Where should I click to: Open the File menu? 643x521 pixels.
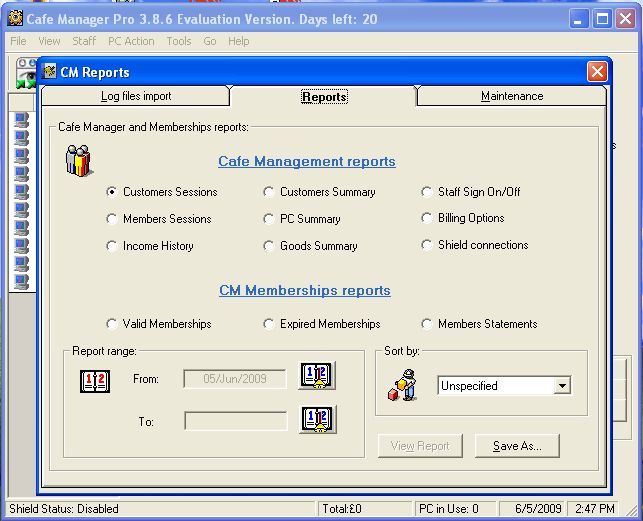point(18,41)
